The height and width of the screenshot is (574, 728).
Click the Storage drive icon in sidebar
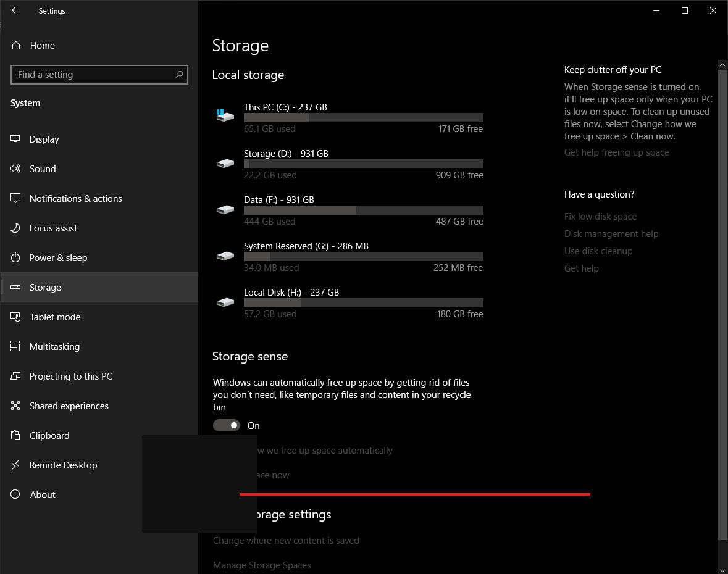(x=15, y=287)
